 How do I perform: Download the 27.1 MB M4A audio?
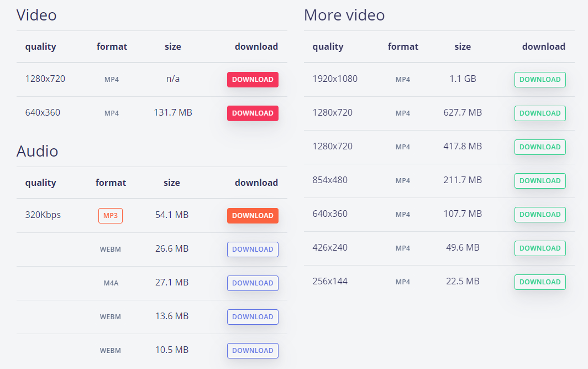pyautogui.click(x=253, y=283)
